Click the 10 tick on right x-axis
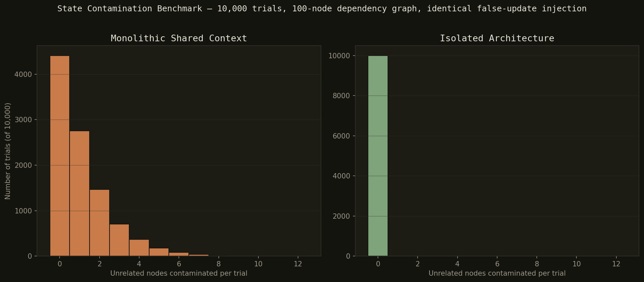The height and width of the screenshot is (282, 644). coord(577,264)
